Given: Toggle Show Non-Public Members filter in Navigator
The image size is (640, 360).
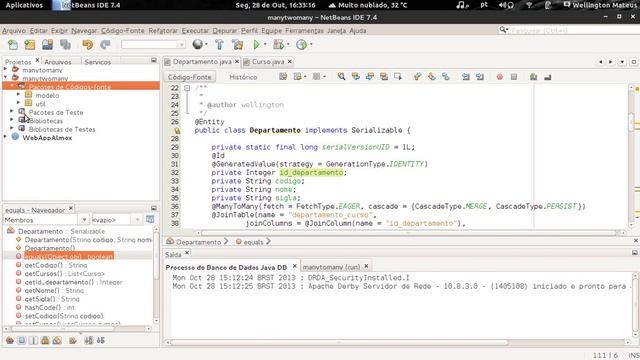Looking at the screenshot, I should click(45, 340).
